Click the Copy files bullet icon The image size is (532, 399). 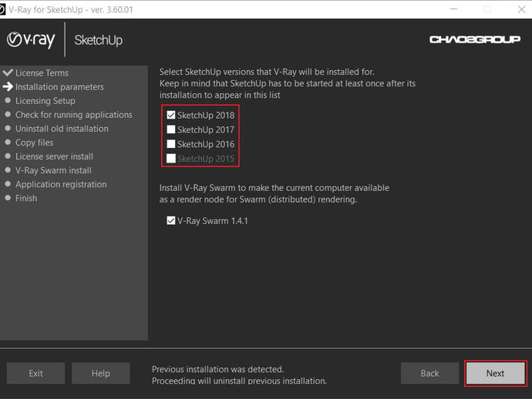(8, 142)
